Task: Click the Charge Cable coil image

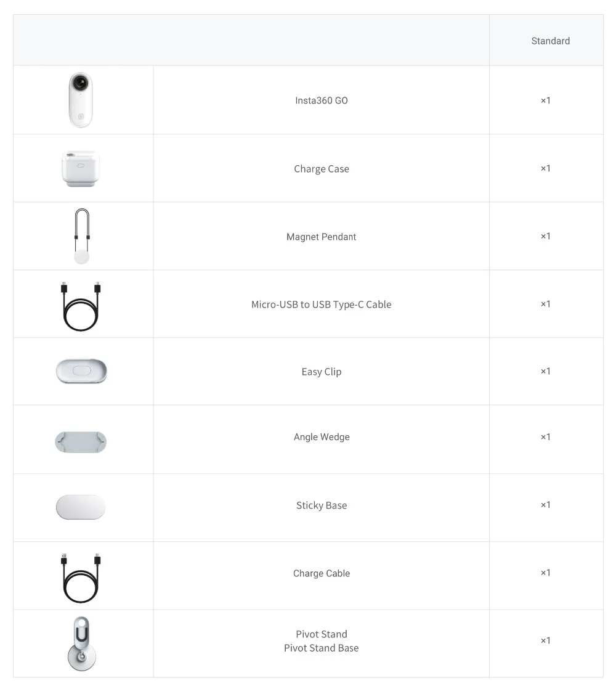Action: pos(81,578)
